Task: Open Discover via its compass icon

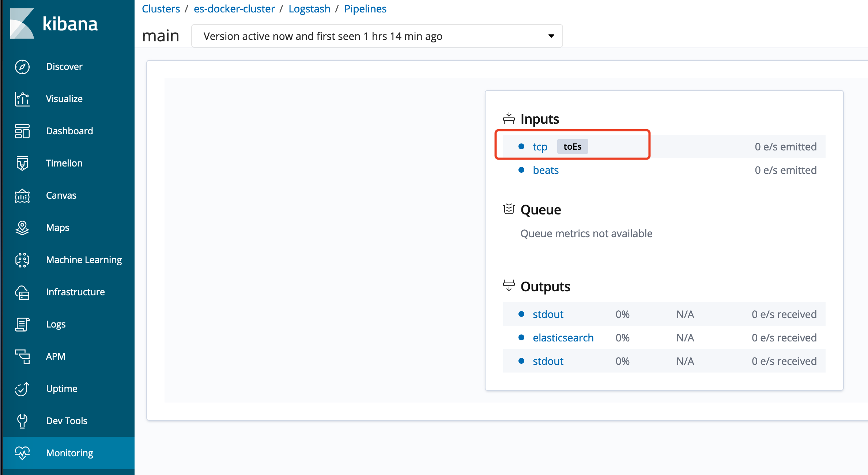Action: [x=22, y=67]
